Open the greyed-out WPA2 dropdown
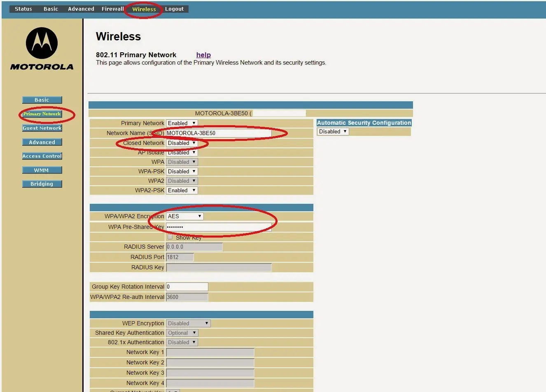 click(182, 181)
